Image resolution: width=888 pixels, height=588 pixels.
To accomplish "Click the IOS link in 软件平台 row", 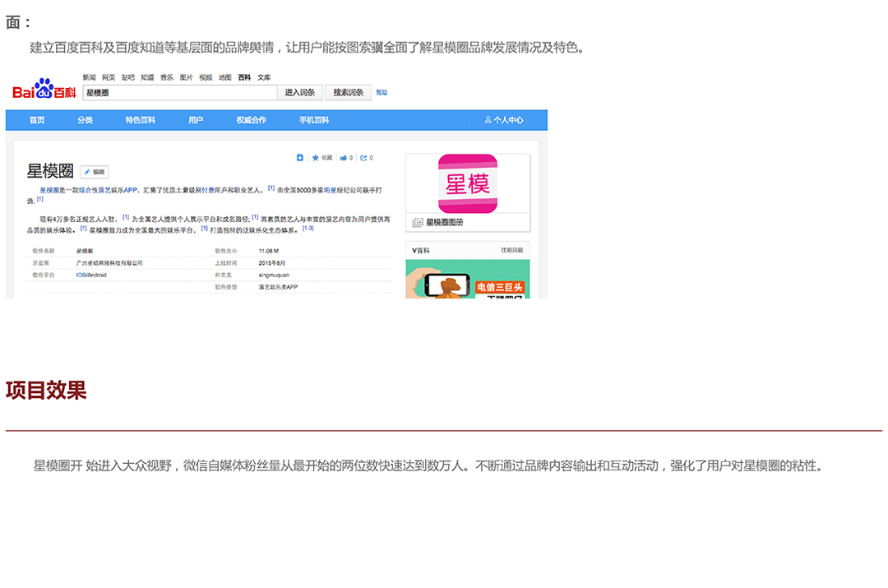I will pos(81,275).
